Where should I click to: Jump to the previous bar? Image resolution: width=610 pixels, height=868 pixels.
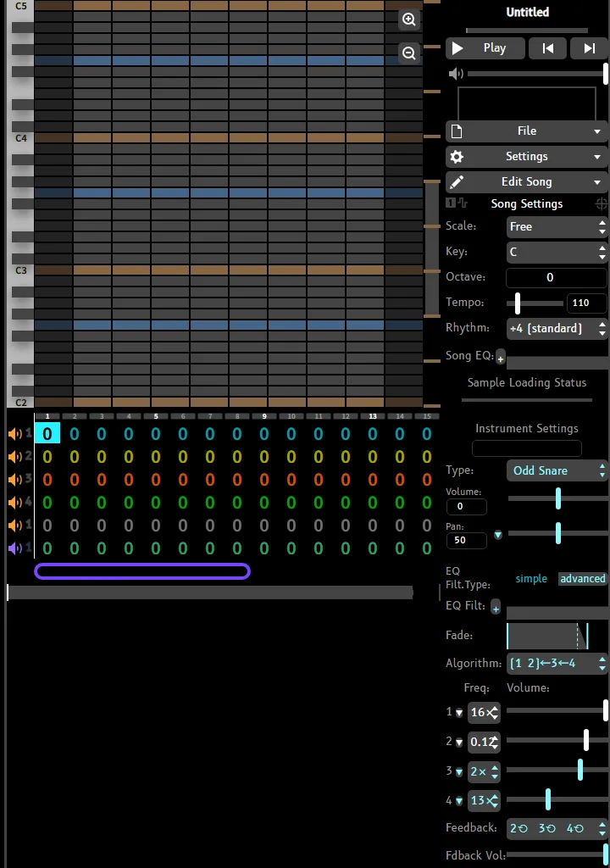[547, 48]
